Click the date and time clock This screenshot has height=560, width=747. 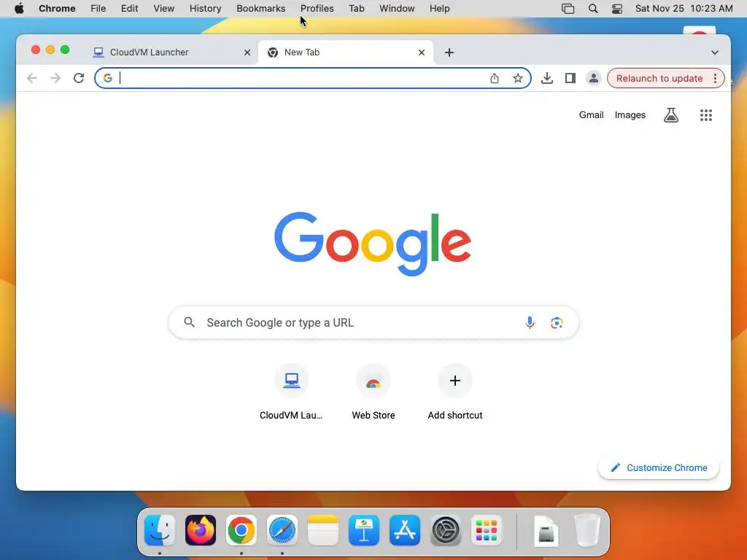pos(684,9)
